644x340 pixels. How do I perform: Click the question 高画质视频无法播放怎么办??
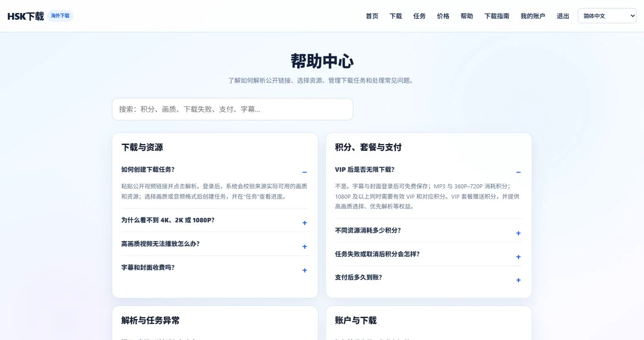[161, 244]
